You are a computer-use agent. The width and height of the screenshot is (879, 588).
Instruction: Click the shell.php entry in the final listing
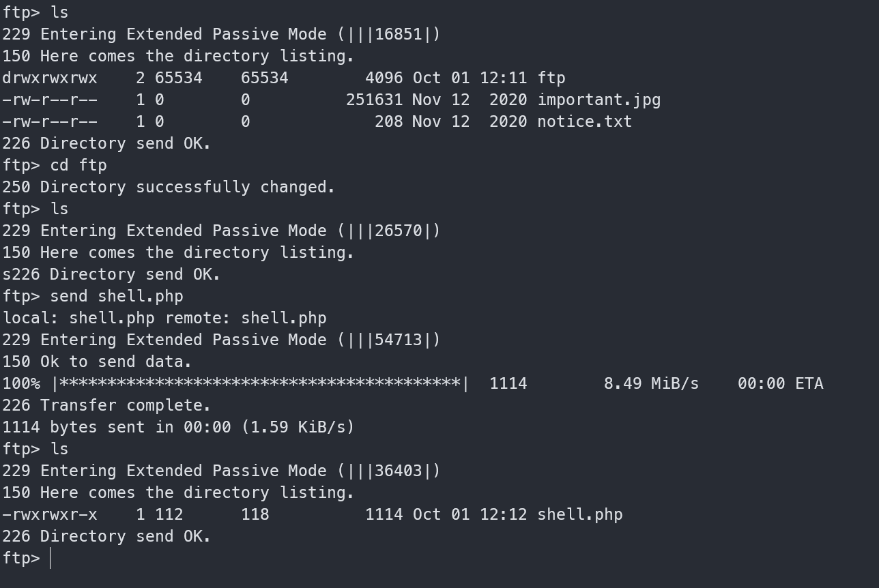(579, 514)
